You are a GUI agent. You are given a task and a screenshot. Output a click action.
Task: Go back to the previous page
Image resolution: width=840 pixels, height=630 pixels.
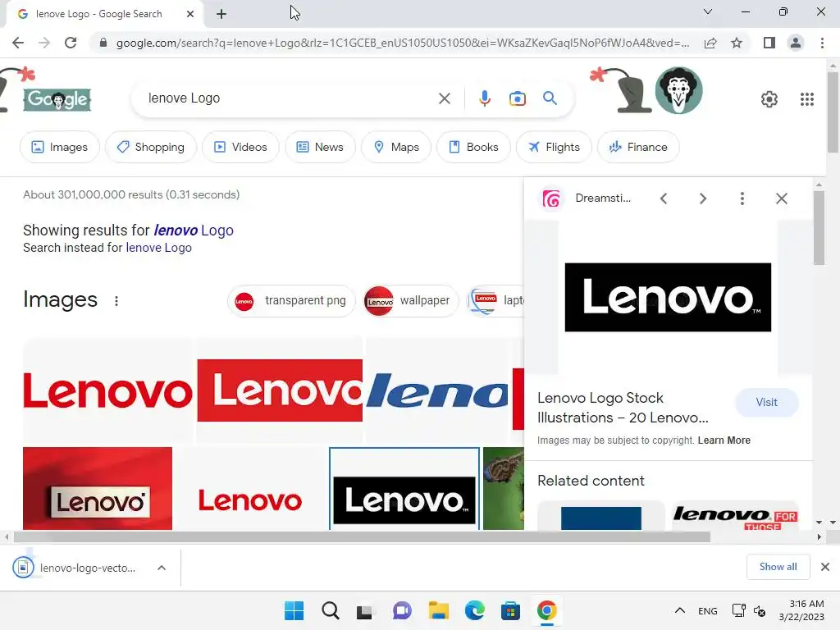click(x=18, y=43)
